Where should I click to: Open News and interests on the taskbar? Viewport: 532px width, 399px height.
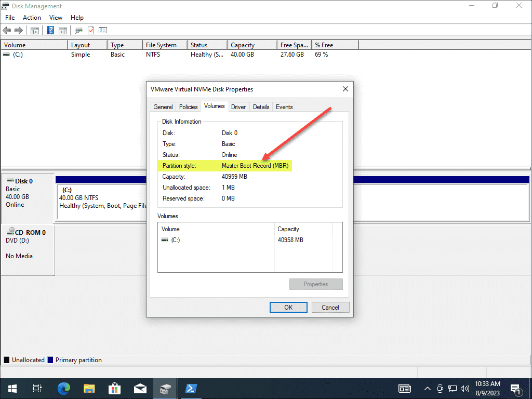pos(404,389)
